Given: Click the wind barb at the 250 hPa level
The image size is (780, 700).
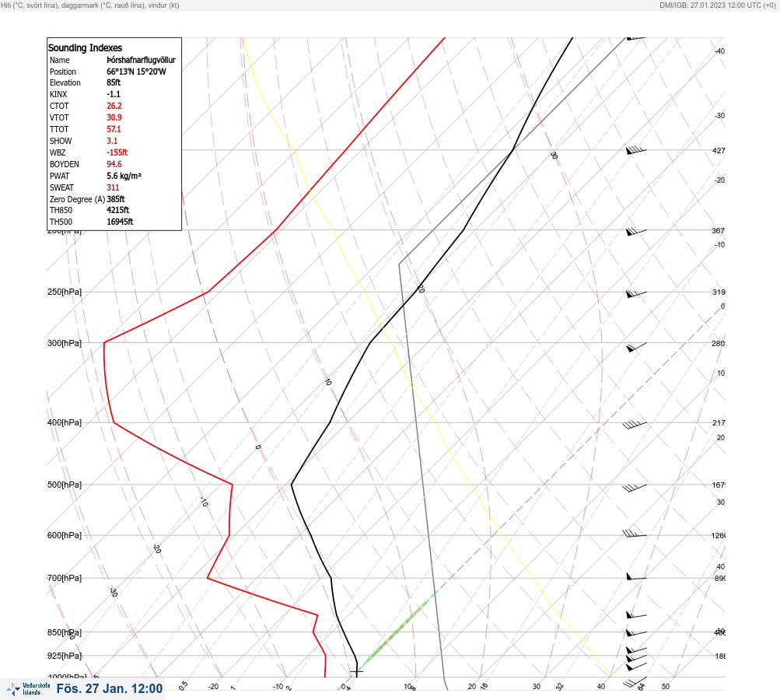Looking at the screenshot, I should (636, 293).
